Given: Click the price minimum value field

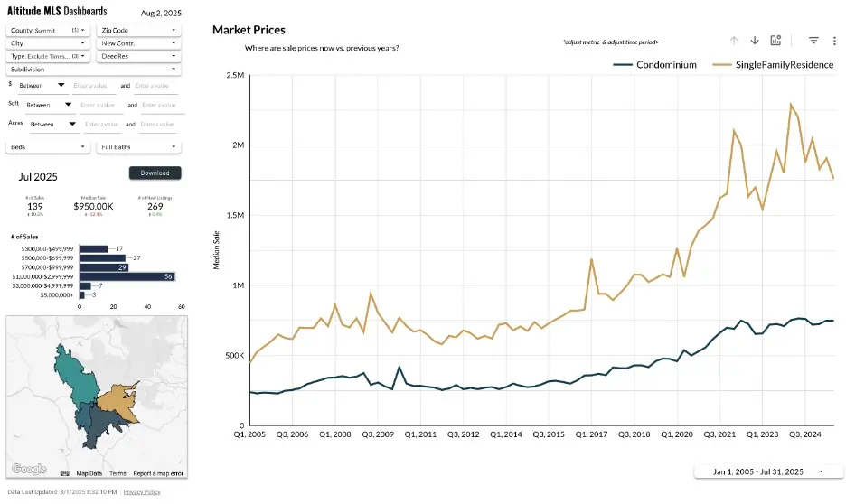Looking at the screenshot, I should tap(94, 86).
